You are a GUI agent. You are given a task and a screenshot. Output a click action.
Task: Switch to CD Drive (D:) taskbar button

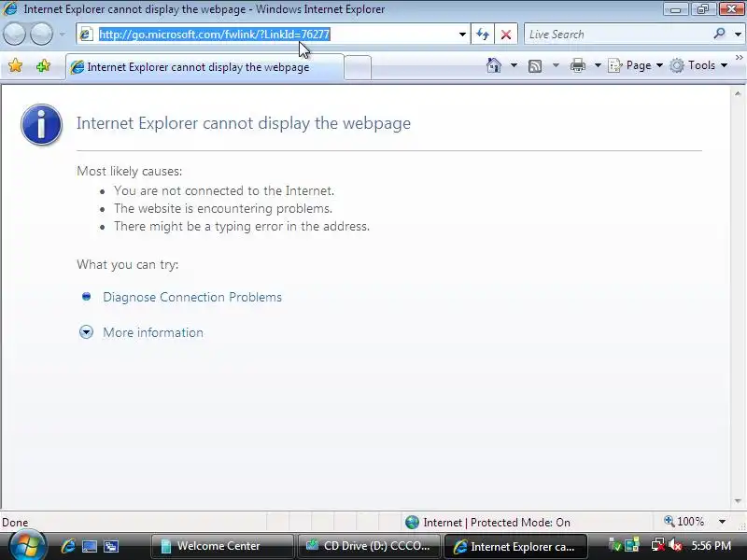coord(369,546)
